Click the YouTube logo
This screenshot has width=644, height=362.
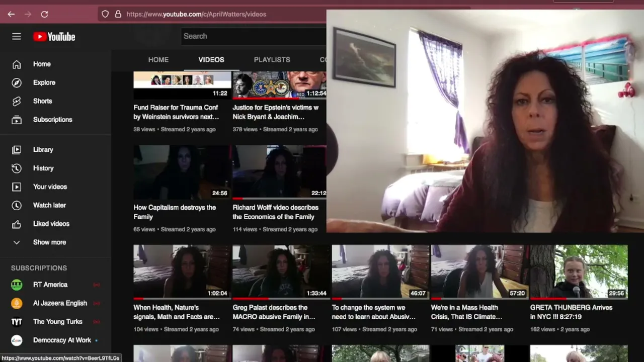(54, 36)
